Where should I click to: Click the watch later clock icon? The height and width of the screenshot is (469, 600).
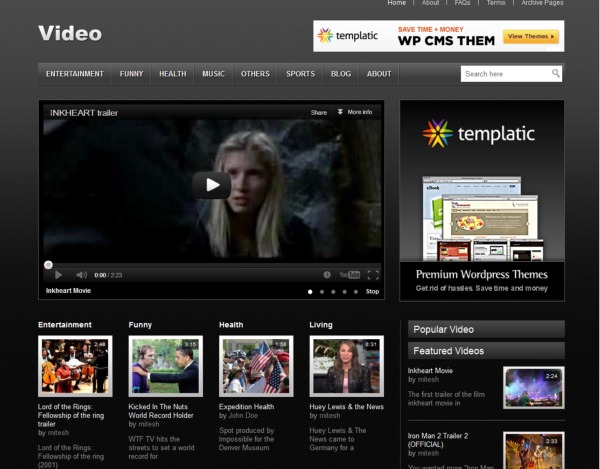327,275
